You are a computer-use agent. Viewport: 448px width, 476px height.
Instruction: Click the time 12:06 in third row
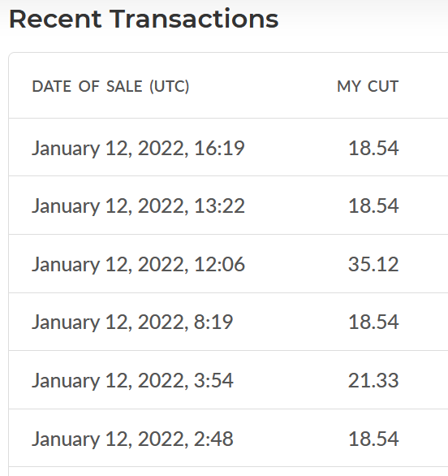pos(219,264)
